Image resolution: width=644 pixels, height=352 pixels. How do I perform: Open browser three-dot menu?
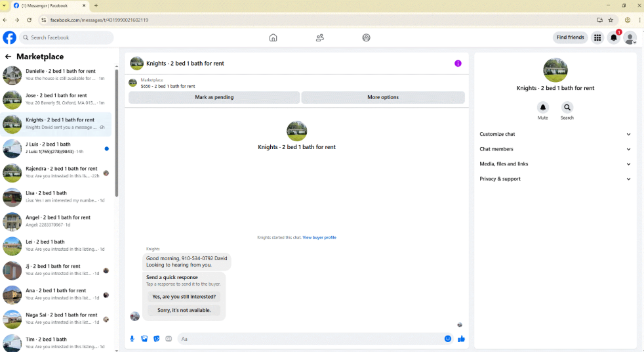click(639, 20)
